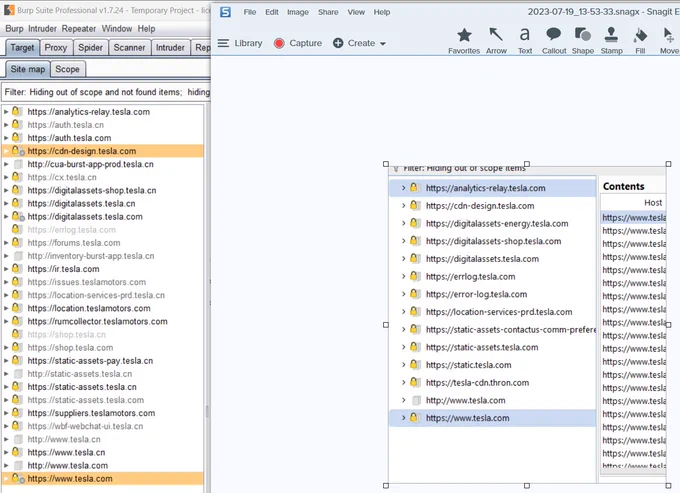Select https://wbf-webchat-ui.tesla.cn entry

85,426
